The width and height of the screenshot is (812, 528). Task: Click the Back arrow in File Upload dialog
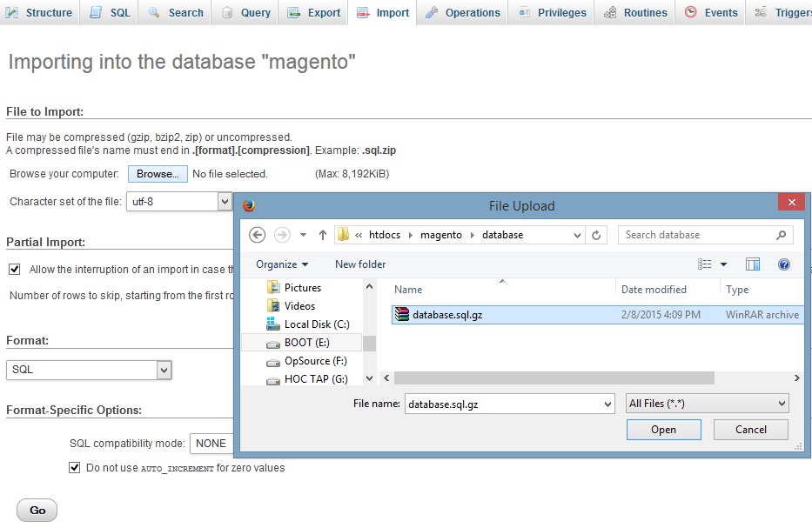[257, 235]
